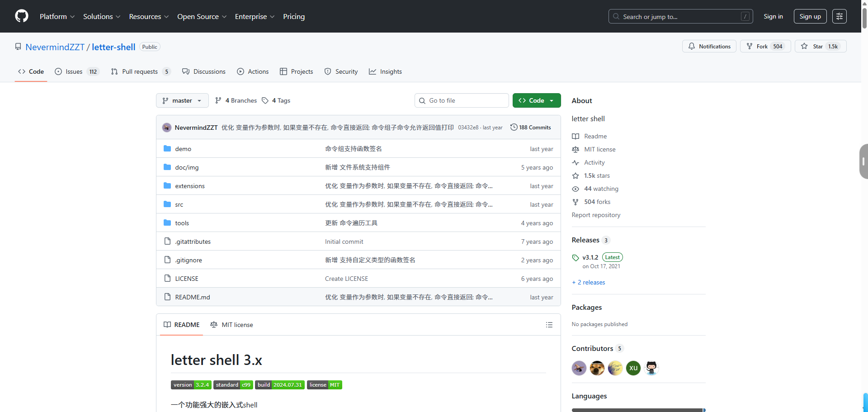The height and width of the screenshot is (412, 868).
Task: Click the Notifications bell button
Action: [x=709, y=46]
